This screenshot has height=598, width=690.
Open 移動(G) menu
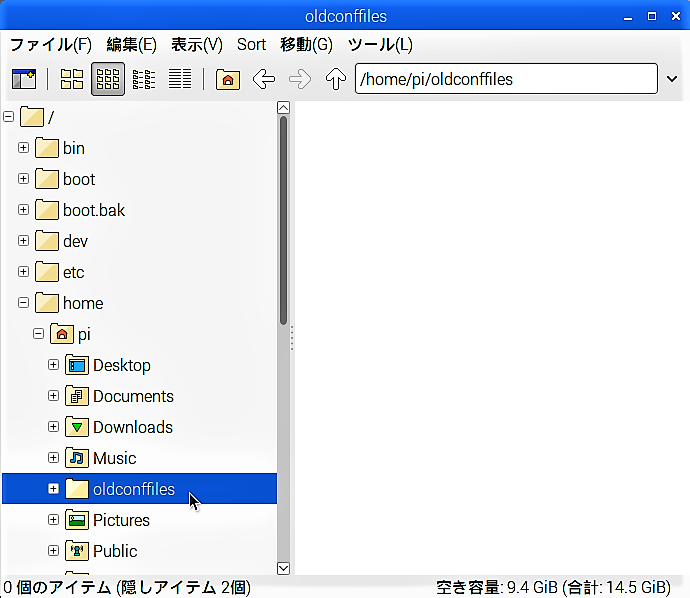[x=306, y=44]
